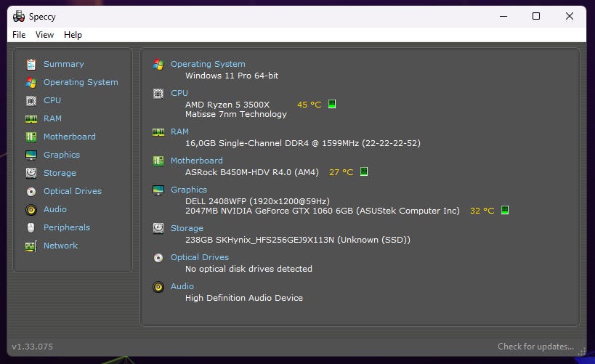The height and width of the screenshot is (364, 595).
Task: Click the 27 °C motherboard temperature value
Action: point(341,172)
